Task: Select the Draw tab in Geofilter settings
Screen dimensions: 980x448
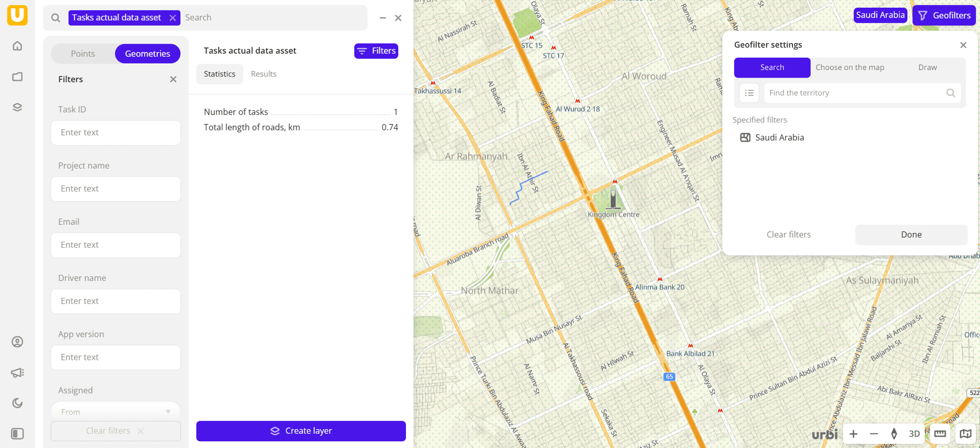Action: (x=927, y=67)
